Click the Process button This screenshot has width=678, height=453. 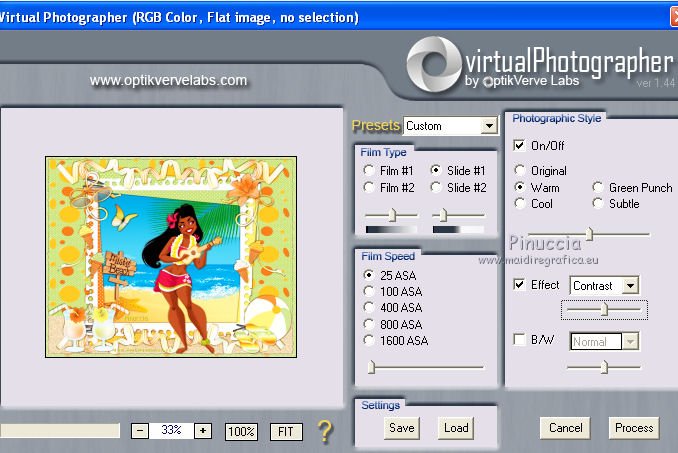click(x=634, y=428)
